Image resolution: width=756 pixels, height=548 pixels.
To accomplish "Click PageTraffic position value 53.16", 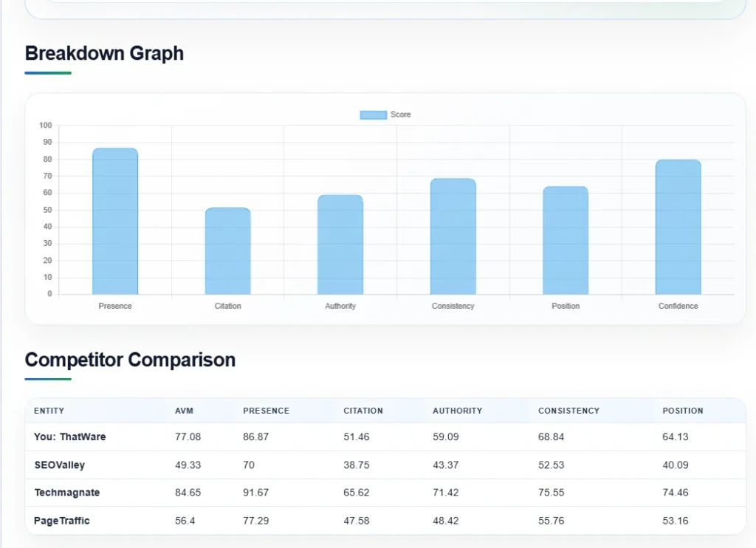I will [x=676, y=521].
